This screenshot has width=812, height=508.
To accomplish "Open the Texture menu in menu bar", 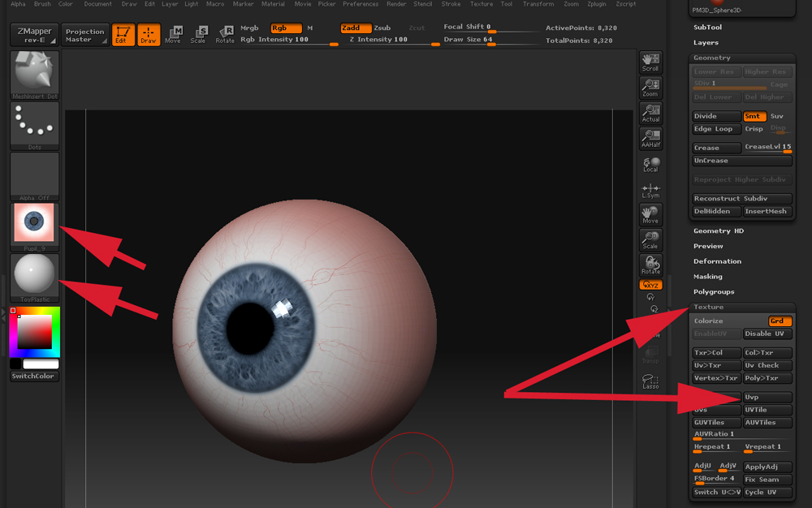I will point(482,4).
